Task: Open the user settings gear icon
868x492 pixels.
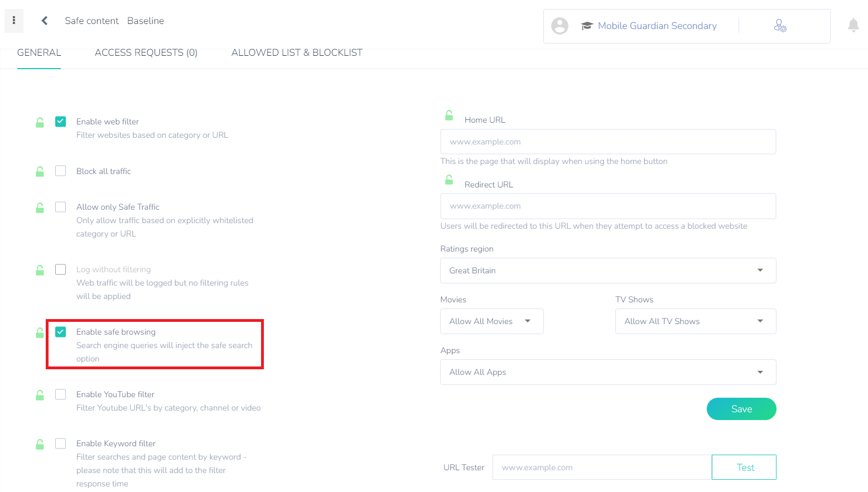Action: tap(780, 26)
